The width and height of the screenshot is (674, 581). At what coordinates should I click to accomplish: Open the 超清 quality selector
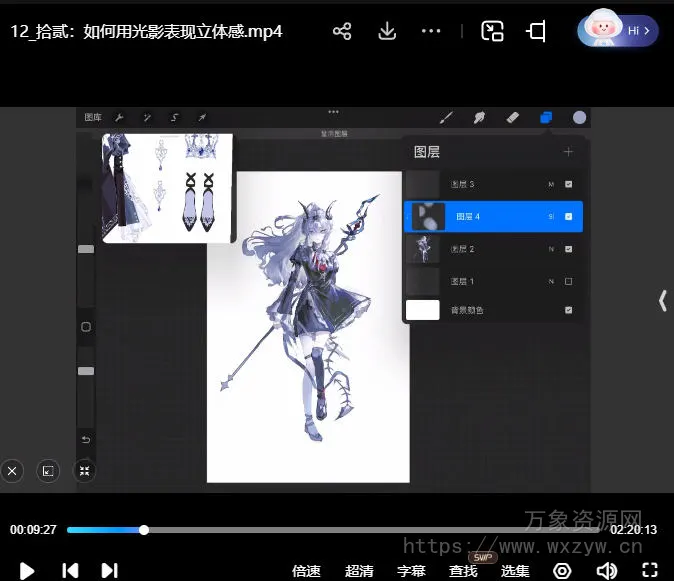pos(359,571)
